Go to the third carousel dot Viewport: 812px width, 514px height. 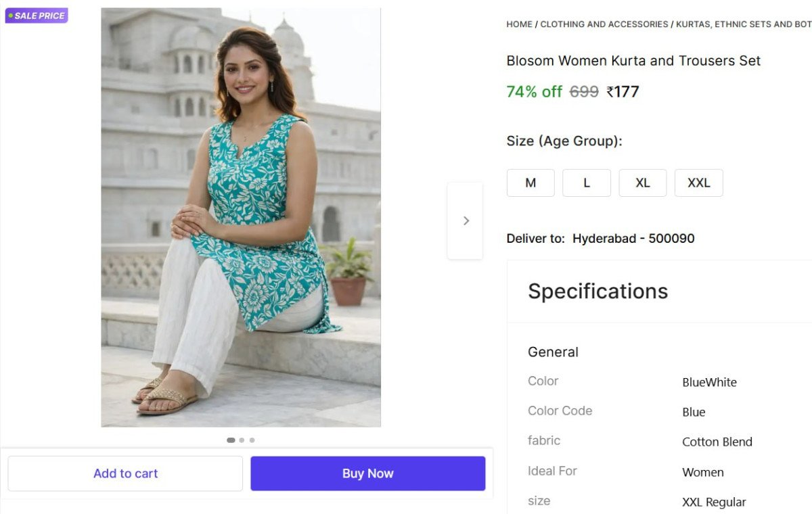pos(252,440)
